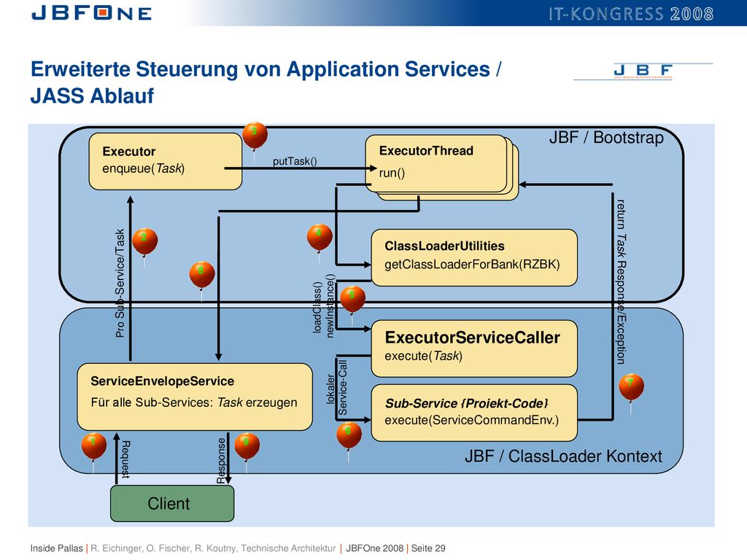Click the 'JBF / Bootstrap' label
Viewport: 747px width, 560px height.
click(606, 137)
